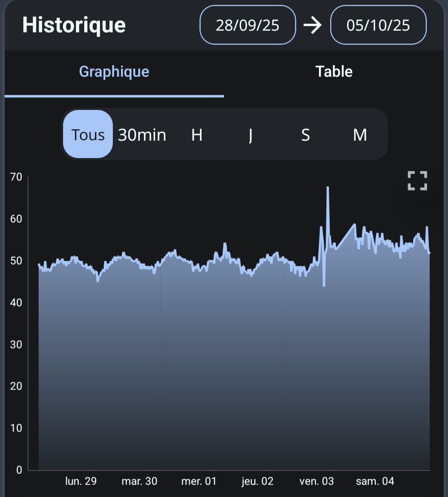The height and width of the screenshot is (497, 448).
Task: Click the 70 value on the y-axis
Action: (16, 177)
